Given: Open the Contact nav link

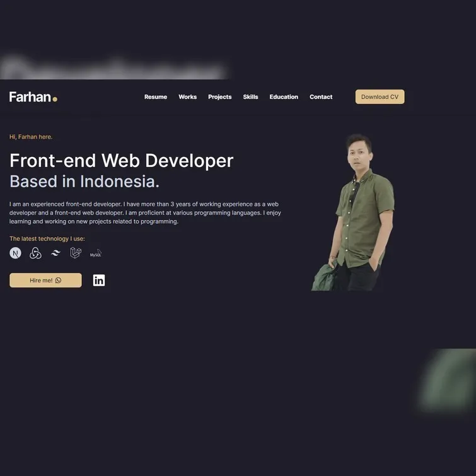Looking at the screenshot, I should [x=321, y=97].
